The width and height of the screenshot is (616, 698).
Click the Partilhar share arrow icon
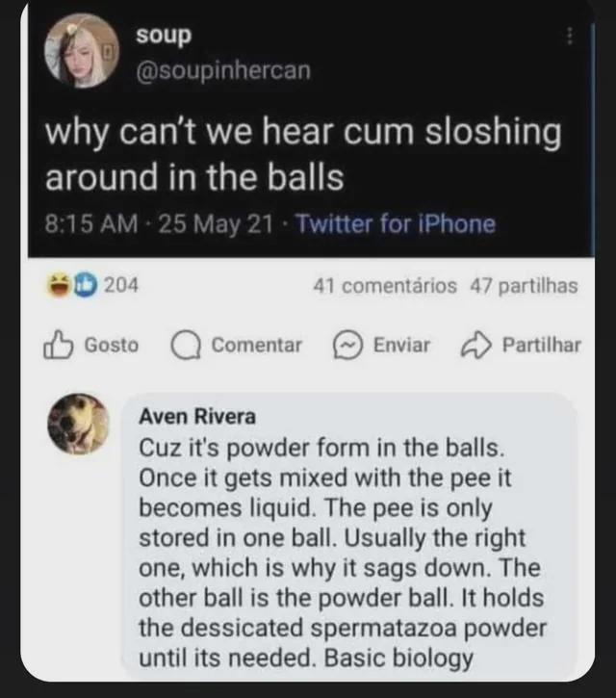coord(477,345)
